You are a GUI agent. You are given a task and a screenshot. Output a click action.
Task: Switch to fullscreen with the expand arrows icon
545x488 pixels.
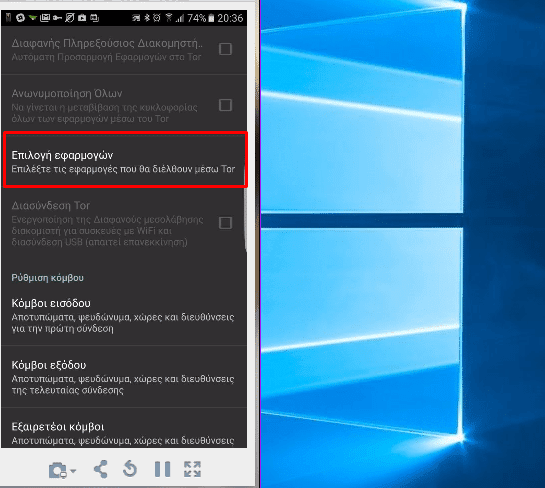pos(192,469)
